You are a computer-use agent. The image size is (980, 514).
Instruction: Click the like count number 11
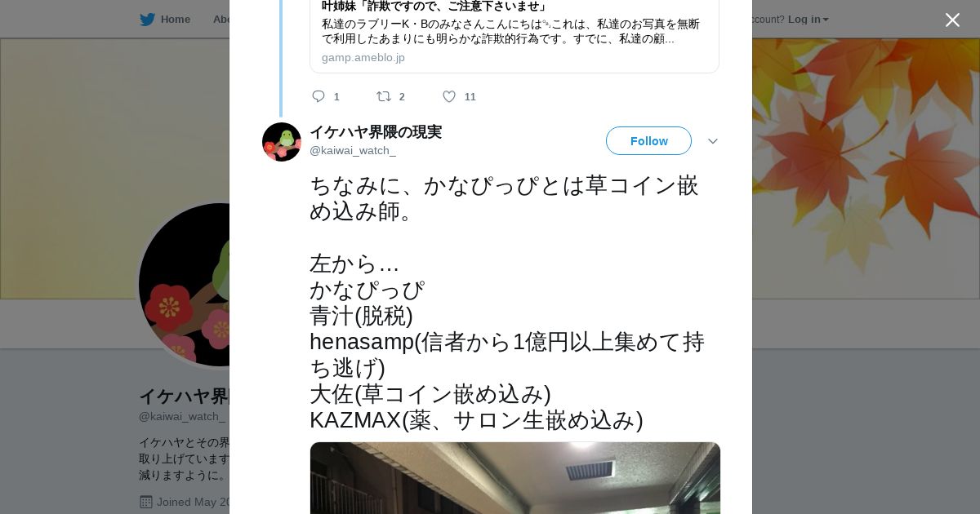[470, 96]
